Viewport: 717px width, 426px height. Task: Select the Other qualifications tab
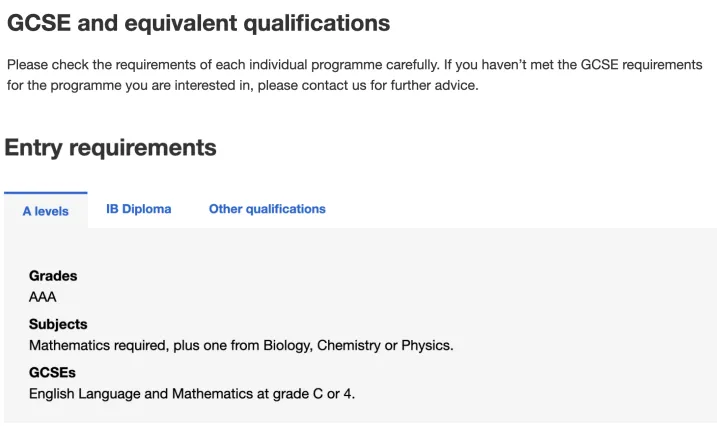click(267, 209)
